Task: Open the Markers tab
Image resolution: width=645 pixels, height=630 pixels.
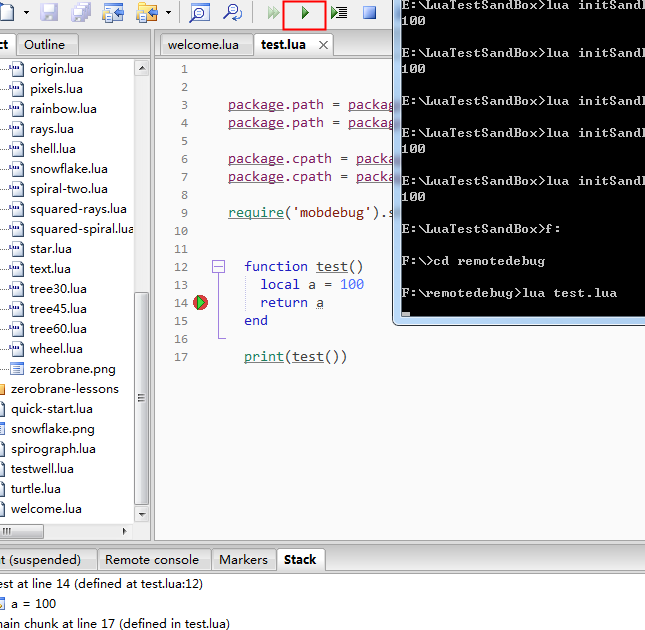Action: [x=243, y=560]
